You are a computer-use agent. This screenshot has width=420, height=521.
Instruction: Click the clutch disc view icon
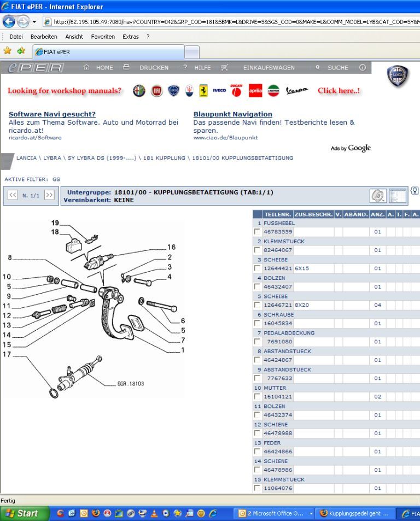pyautogui.click(x=378, y=195)
